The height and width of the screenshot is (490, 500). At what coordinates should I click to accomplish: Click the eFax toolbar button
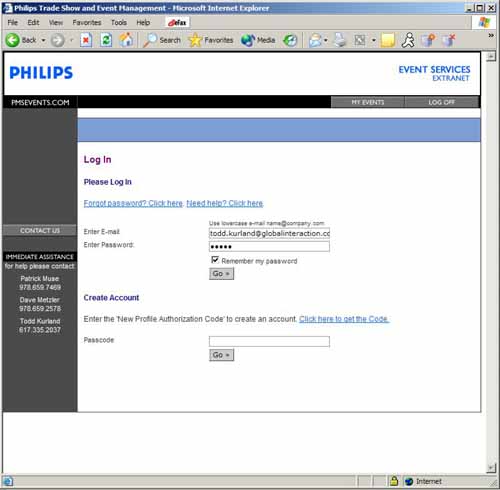point(177,22)
